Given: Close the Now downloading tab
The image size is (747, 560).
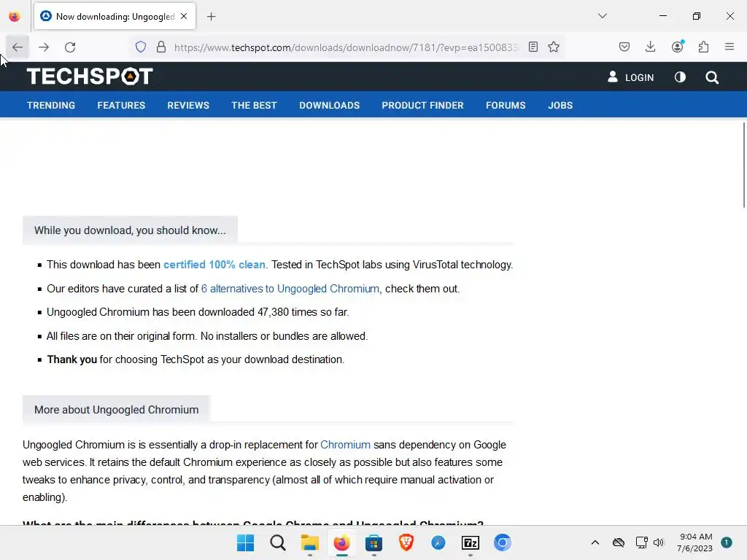Looking at the screenshot, I should [184, 16].
